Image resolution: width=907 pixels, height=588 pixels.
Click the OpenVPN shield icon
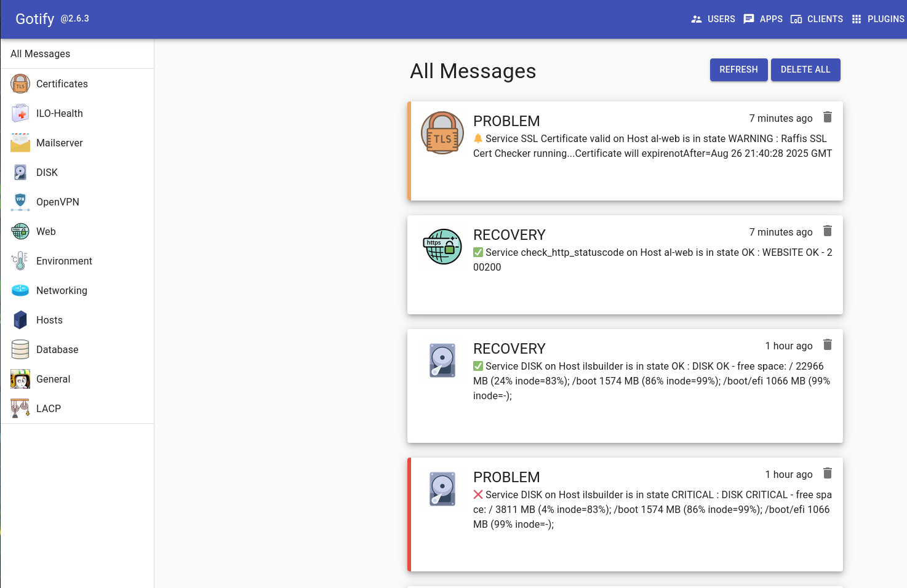click(20, 202)
